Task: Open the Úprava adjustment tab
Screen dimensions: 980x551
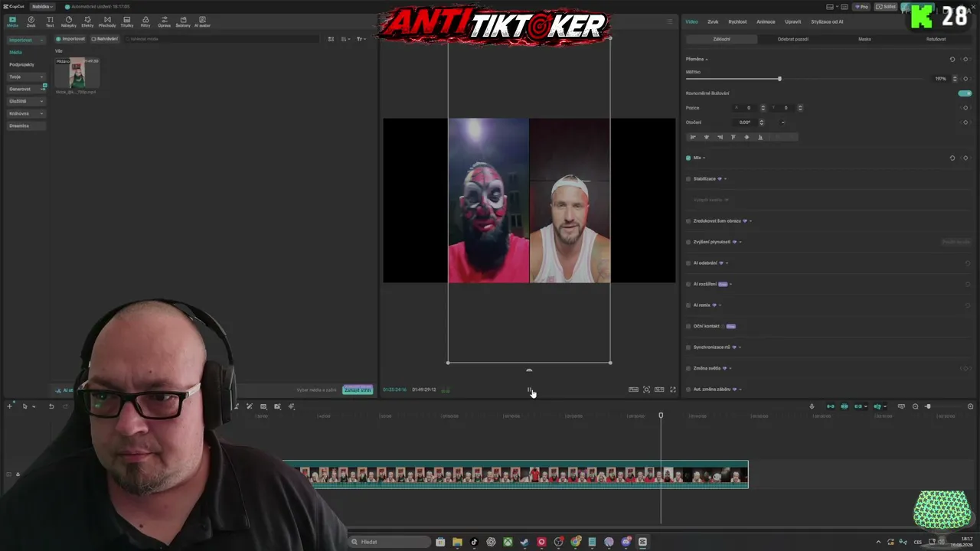Action: (164, 21)
